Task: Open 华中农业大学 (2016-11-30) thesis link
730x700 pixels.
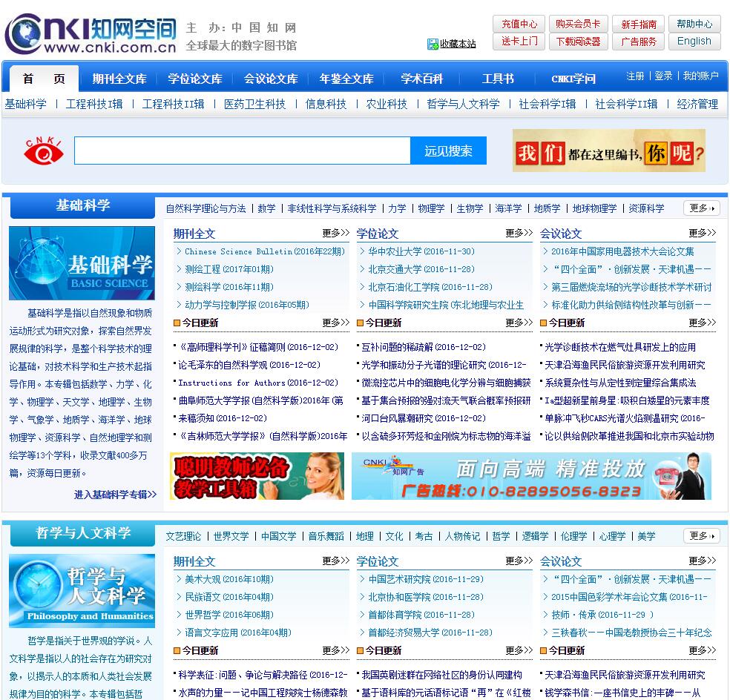Action: [x=421, y=251]
